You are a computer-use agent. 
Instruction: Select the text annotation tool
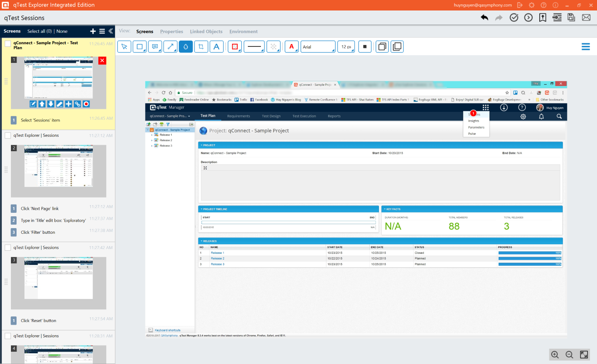[x=216, y=46]
